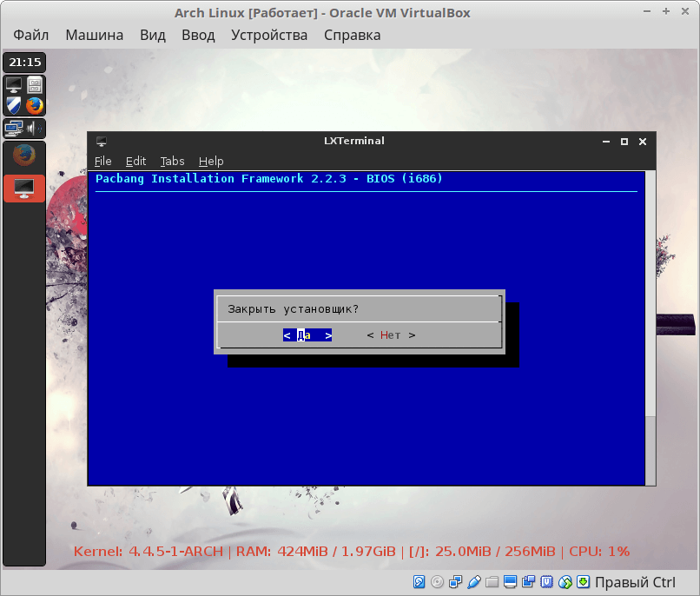Open the network connections tray icon
Viewport: 700px width, 596px height.
[14, 129]
